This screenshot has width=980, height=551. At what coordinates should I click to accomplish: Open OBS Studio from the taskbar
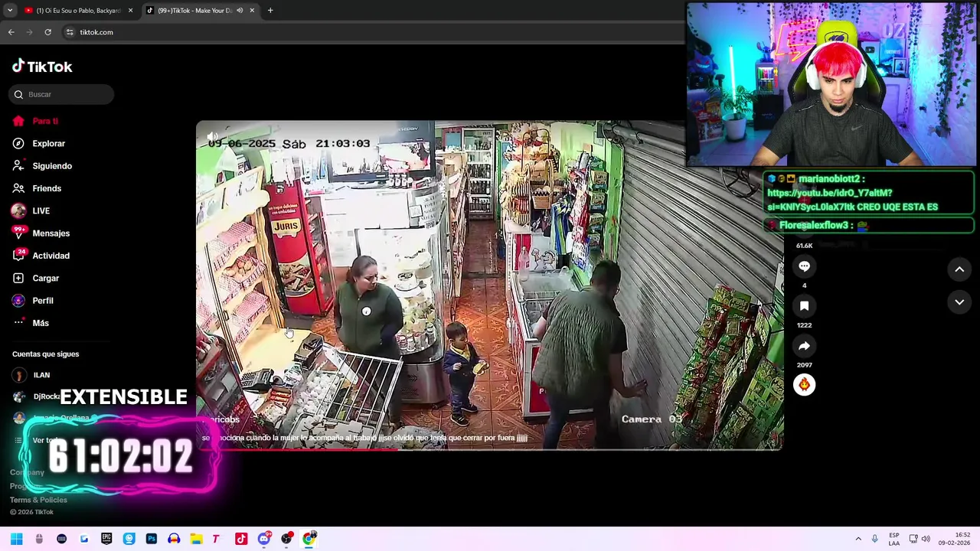[x=286, y=539]
